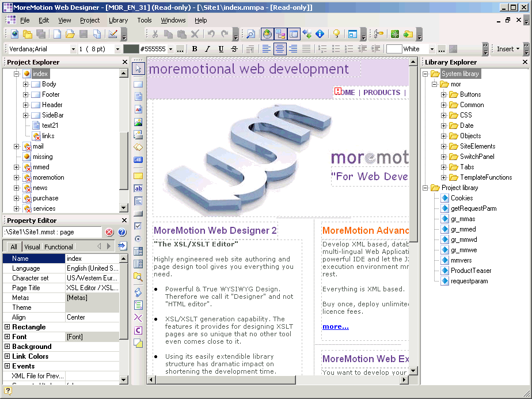The width and height of the screenshot is (532, 399).
Task: Open the Project menu
Action: tap(90, 20)
